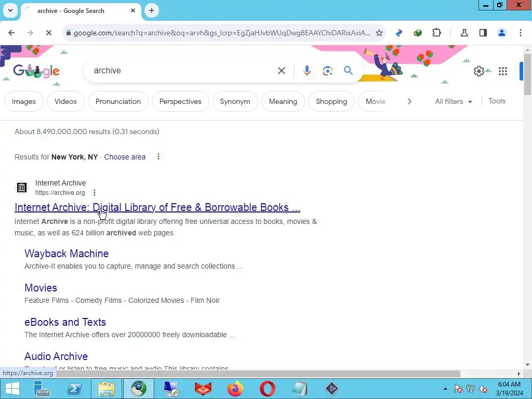
Task: Open more options next to Choose area
Action: click(158, 157)
